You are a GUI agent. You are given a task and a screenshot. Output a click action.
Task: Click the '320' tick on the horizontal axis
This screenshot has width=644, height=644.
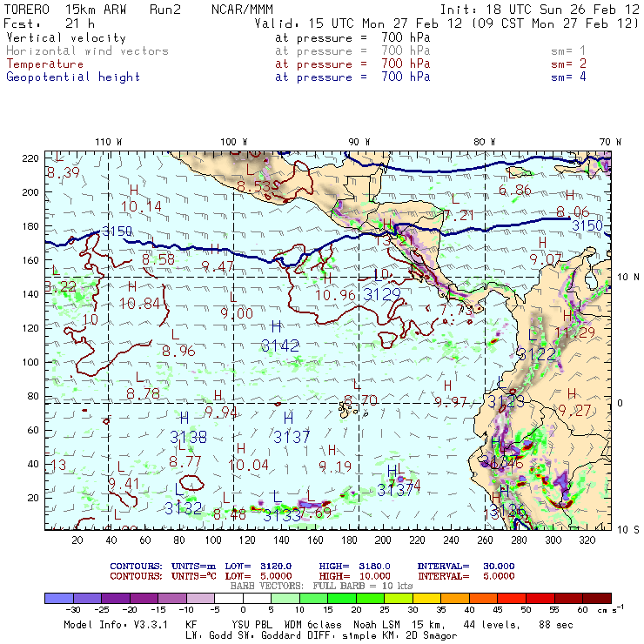point(587,540)
